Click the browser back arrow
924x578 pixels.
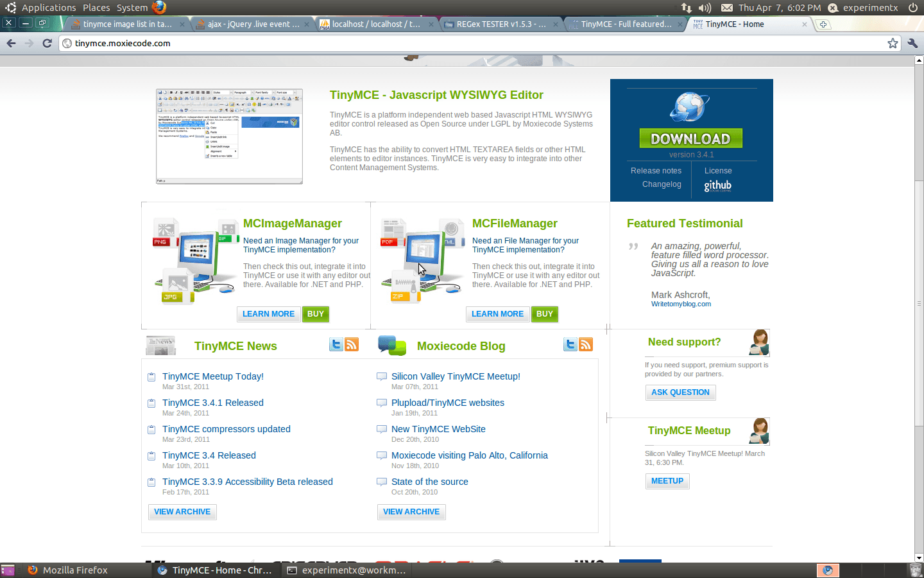(11, 43)
